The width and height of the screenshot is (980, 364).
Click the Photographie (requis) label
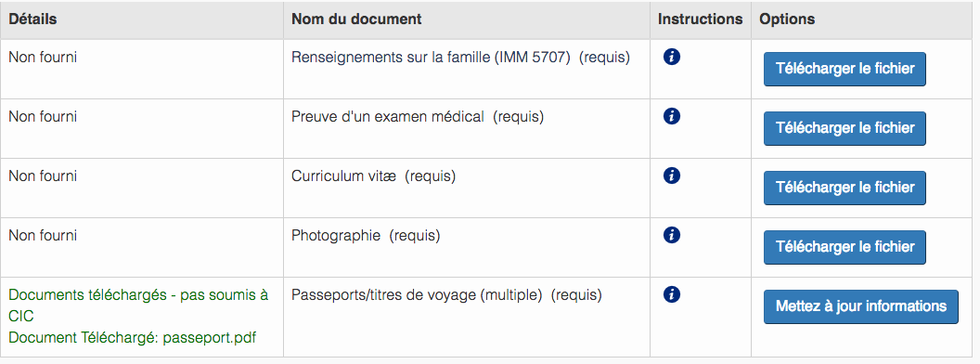pyautogui.click(x=366, y=236)
